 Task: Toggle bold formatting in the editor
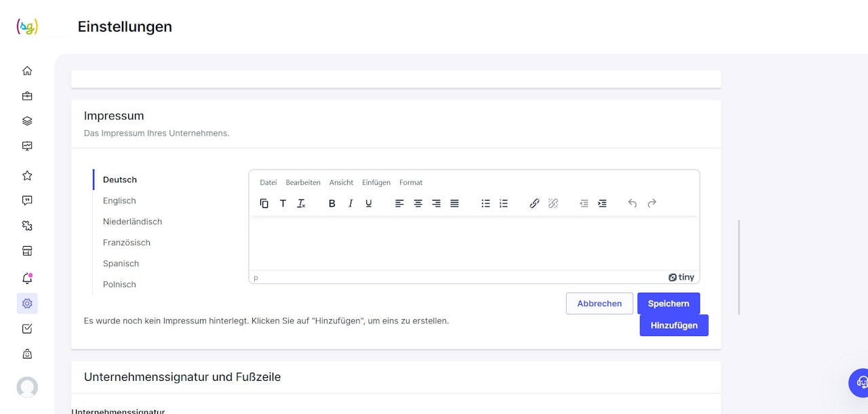point(332,203)
